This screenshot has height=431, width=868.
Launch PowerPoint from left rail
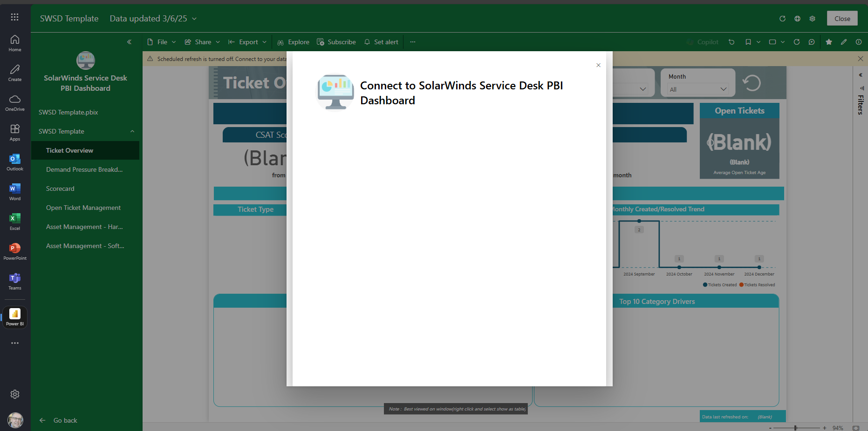[15, 251]
